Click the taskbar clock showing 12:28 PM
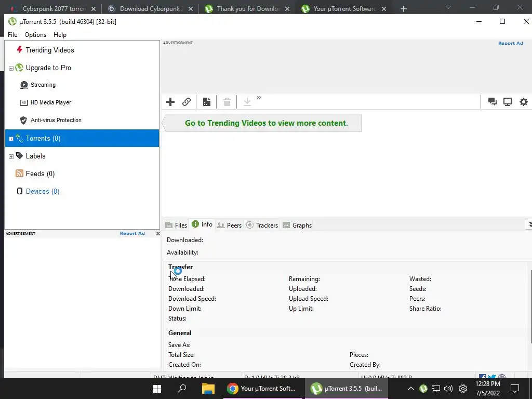The height and width of the screenshot is (399, 532). pos(487,389)
